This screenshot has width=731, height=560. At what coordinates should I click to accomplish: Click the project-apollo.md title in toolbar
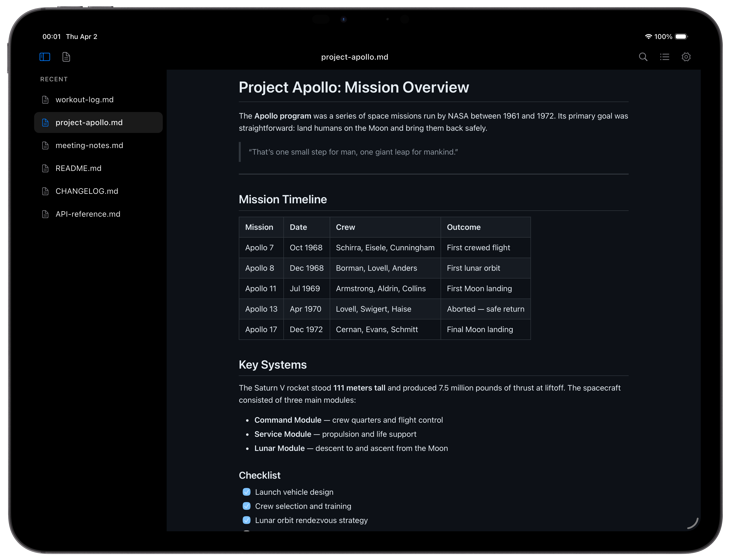click(x=355, y=57)
